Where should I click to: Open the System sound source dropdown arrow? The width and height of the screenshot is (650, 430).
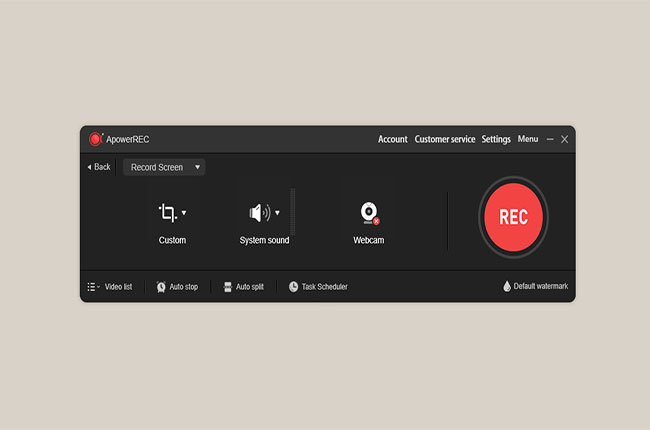(277, 213)
